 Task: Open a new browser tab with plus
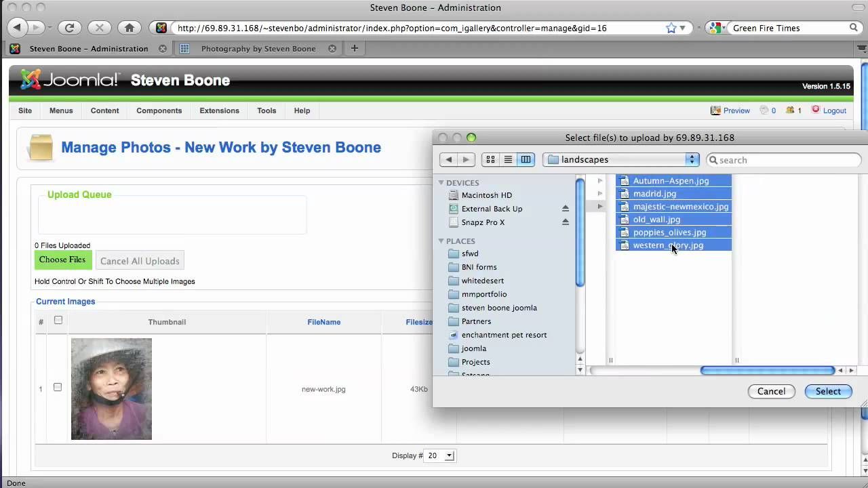pos(354,48)
